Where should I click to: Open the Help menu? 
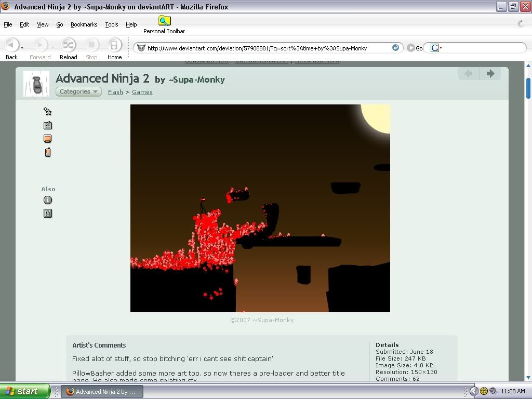pyautogui.click(x=131, y=24)
